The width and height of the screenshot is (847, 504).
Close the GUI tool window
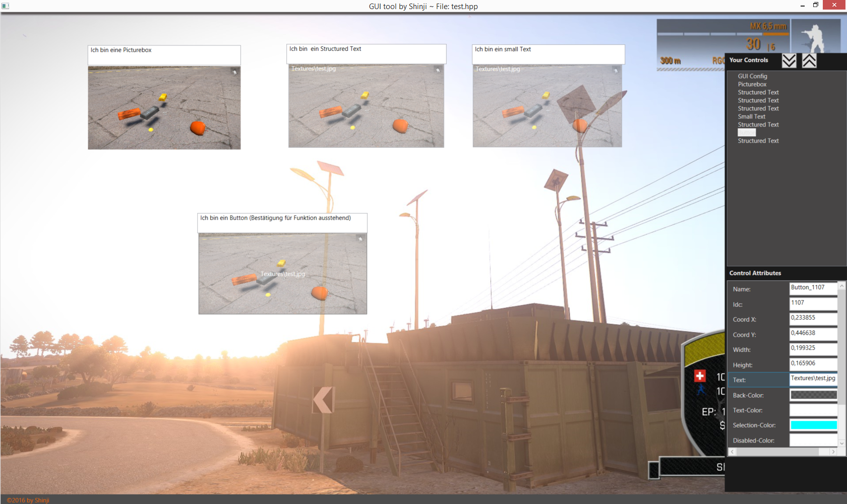[x=834, y=5]
